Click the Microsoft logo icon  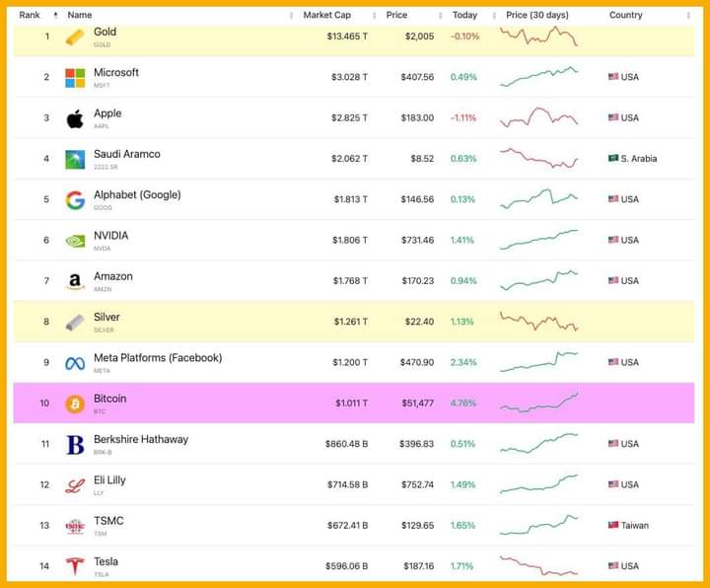(75, 78)
